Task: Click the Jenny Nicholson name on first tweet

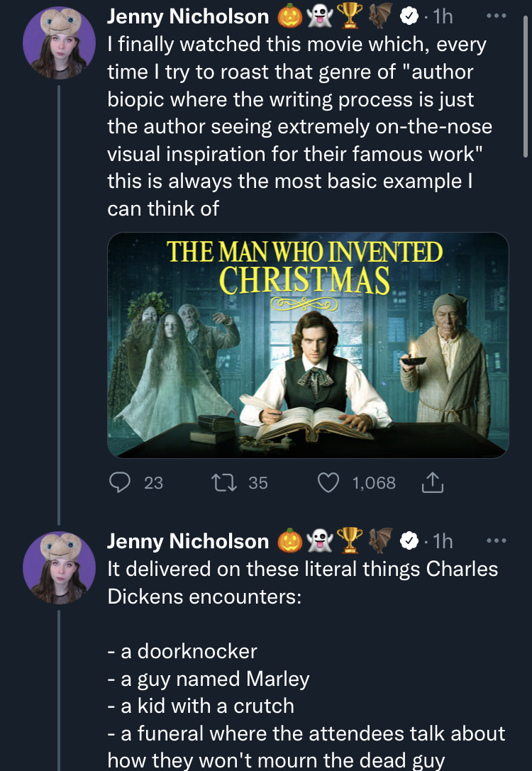Action: click(188, 16)
